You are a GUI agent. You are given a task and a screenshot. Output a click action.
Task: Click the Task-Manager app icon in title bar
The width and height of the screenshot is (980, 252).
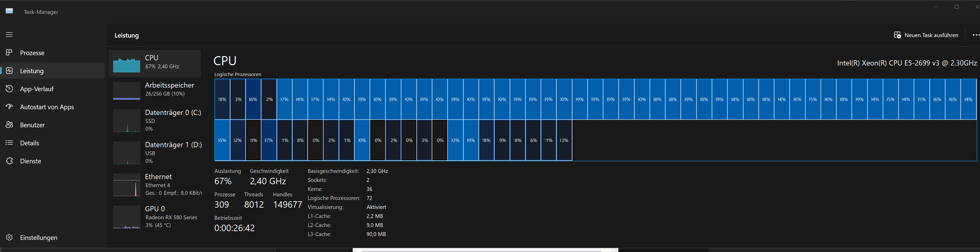10,11
